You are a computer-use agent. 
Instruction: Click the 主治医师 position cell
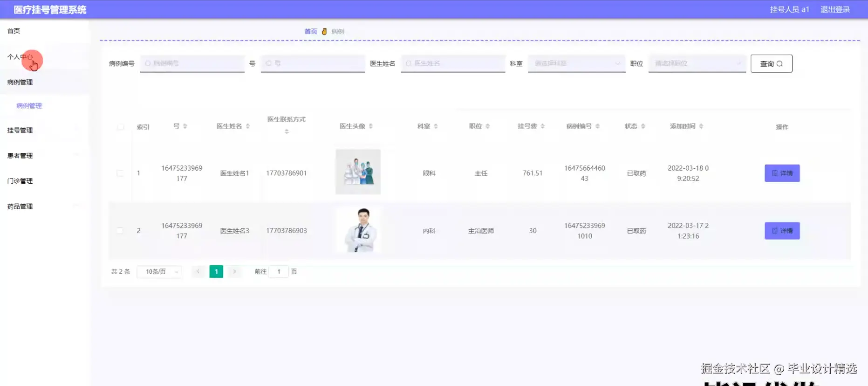click(481, 231)
